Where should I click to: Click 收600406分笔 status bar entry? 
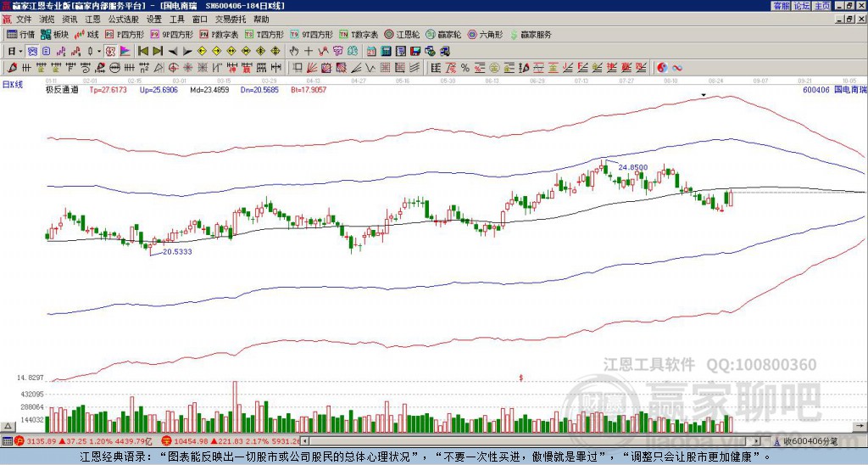point(805,441)
